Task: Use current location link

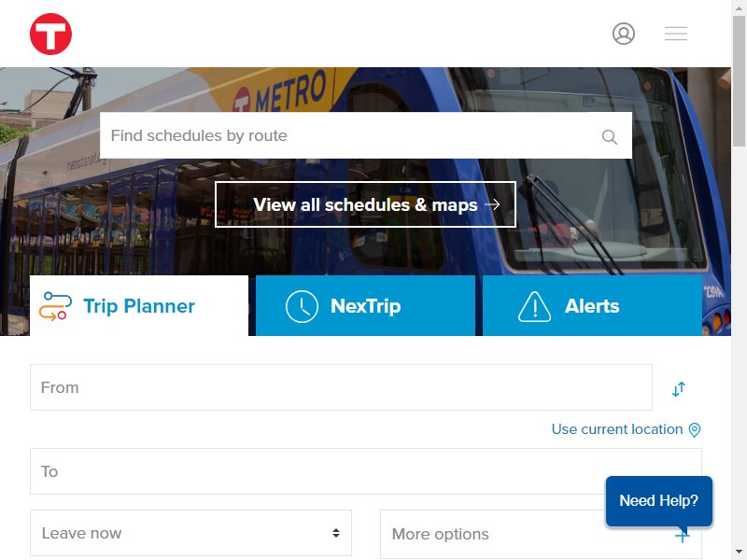Action: click(626, 429)
